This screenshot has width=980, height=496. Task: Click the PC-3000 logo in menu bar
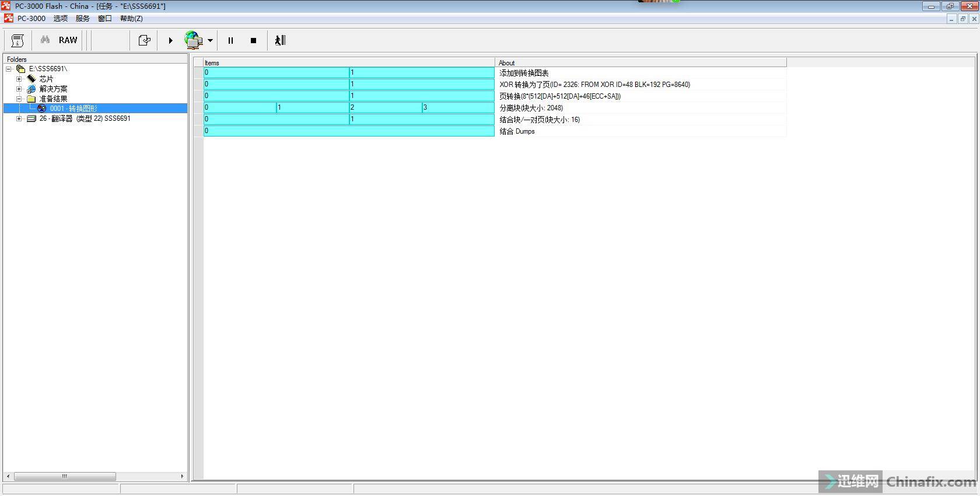click(x=8, y=19)
